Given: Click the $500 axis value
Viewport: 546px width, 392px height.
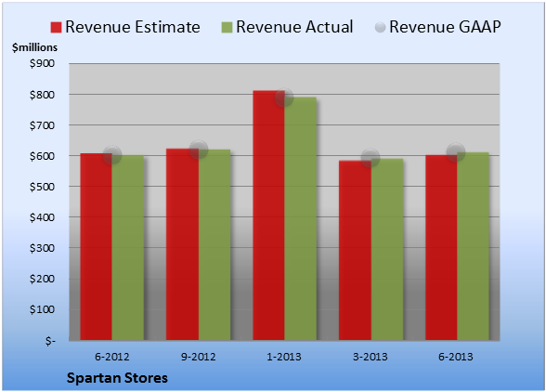Looking at the screenshot, I should (42, 187).
